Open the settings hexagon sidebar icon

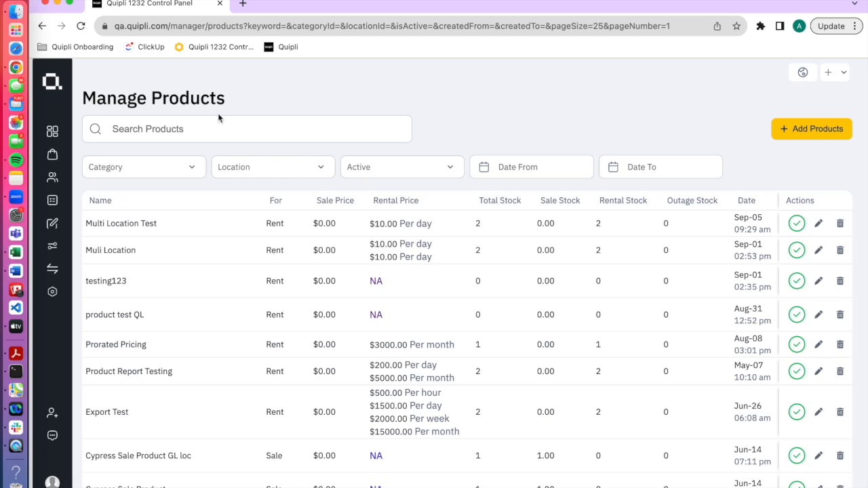click(52, 291)
